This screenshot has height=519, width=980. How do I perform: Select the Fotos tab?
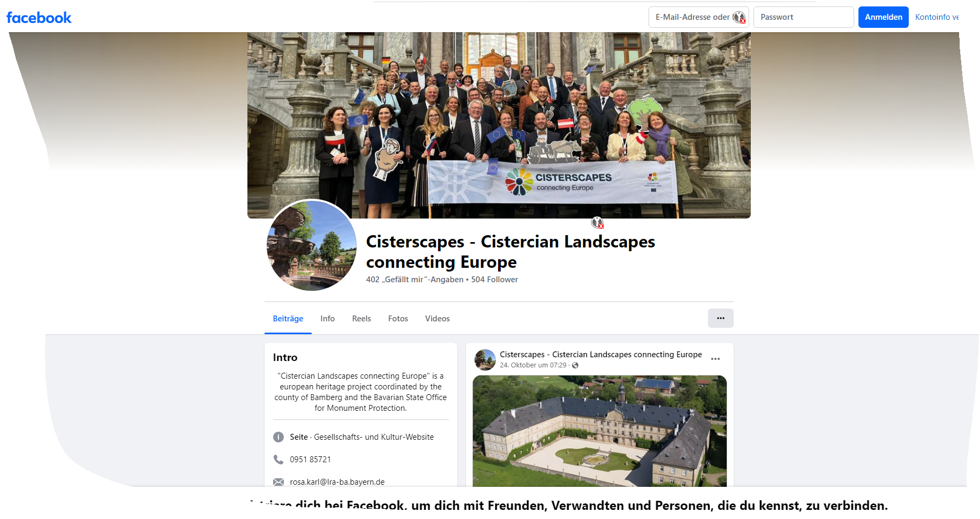point(398,319)
